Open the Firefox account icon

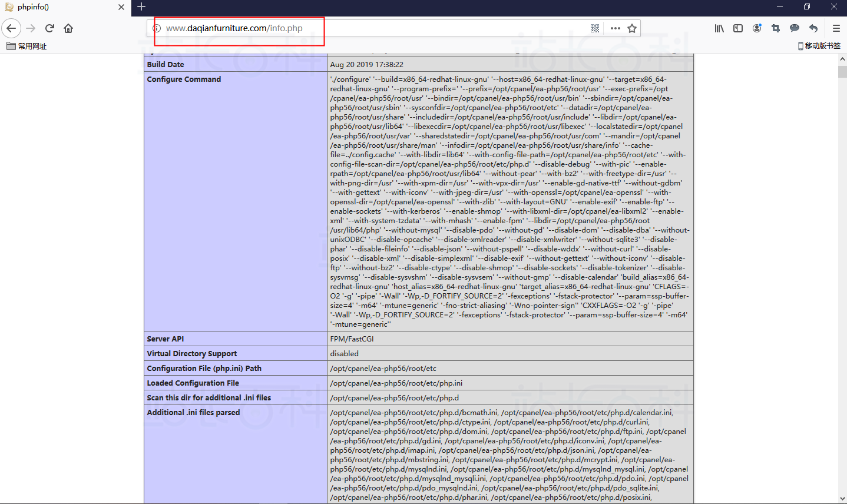point(757,28)
